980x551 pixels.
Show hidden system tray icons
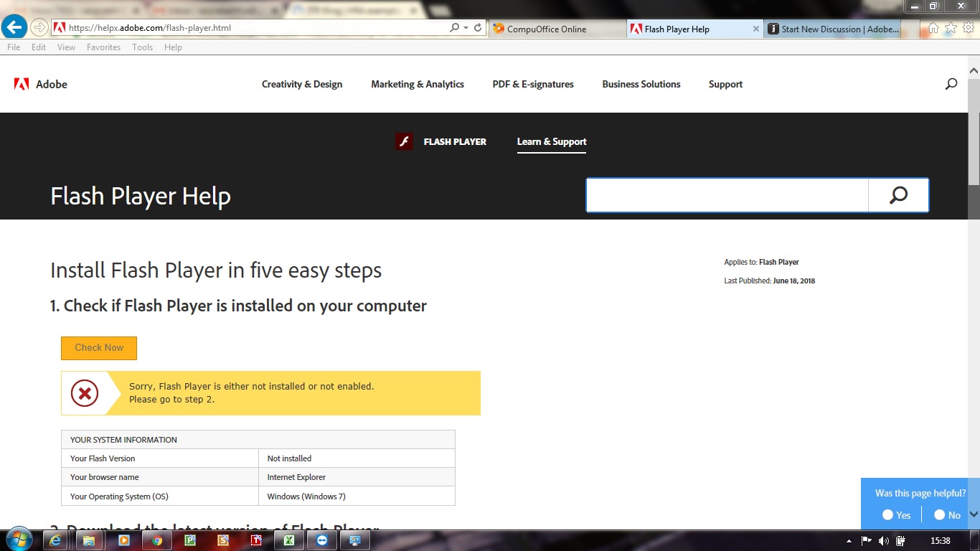[x=849, y=541]
